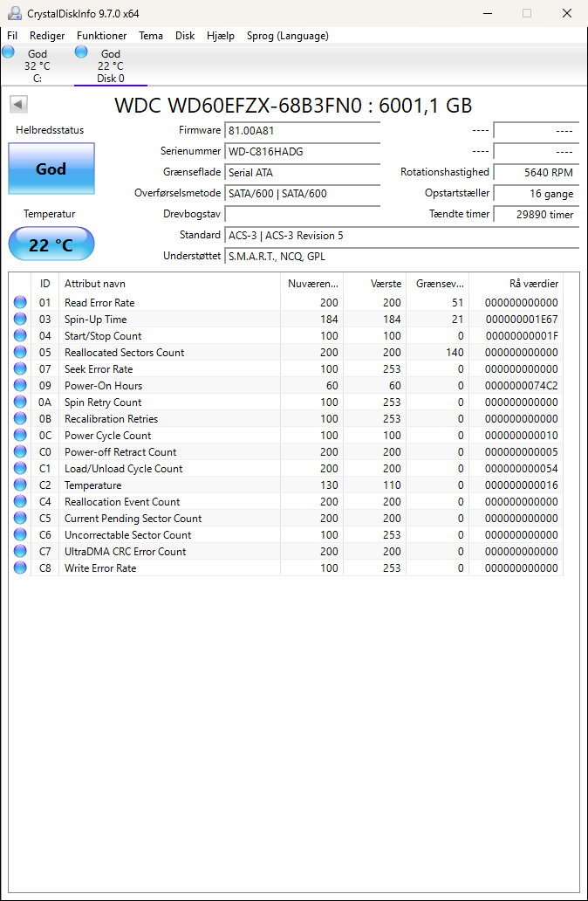588x901 pixels.
Task: Open the Hjælp menu
Action: click(x=221, y=36)
